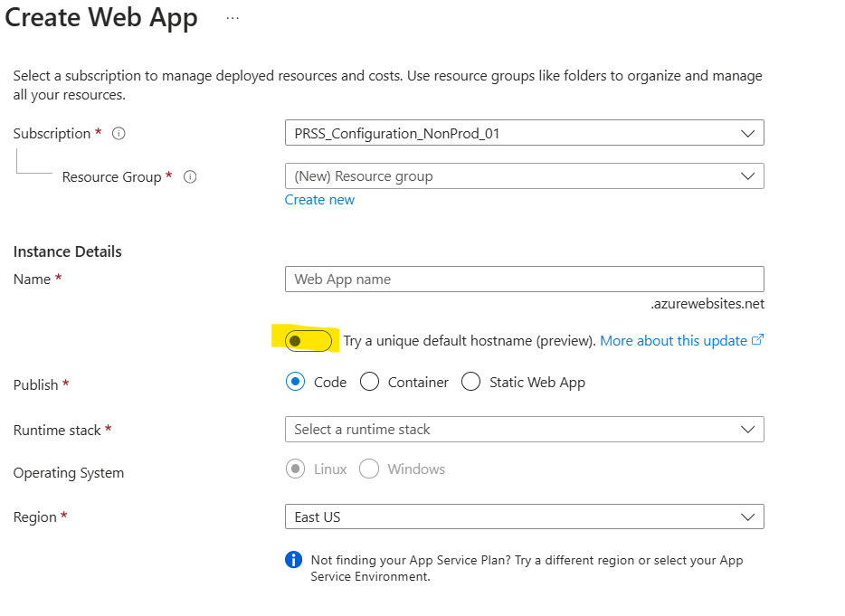Open the Resource Group dropdown
The image size is (845, 616).
point(525,176)
